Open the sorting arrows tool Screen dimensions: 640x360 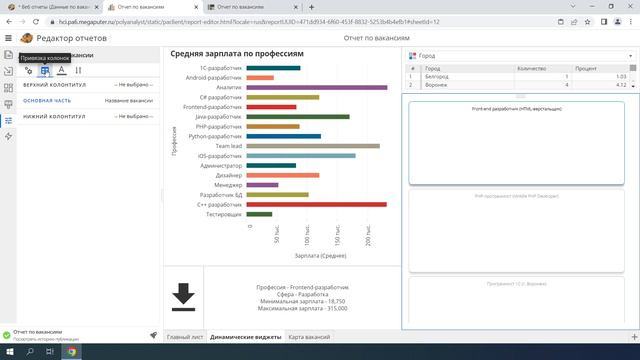[78, 71]
